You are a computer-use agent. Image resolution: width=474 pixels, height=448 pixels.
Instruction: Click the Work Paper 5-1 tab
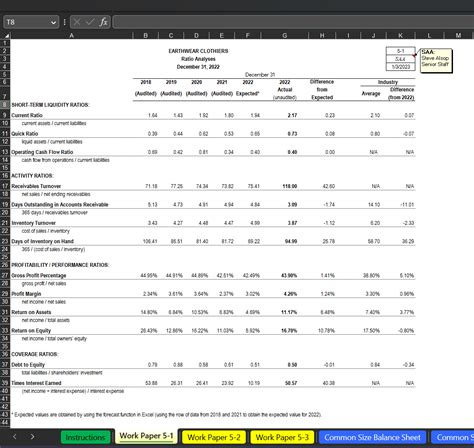point(146,436)
